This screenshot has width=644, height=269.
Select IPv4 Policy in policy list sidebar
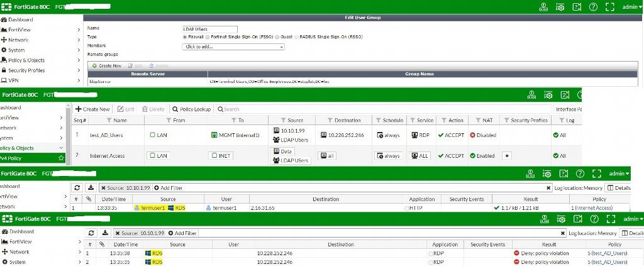coord(33,158)
